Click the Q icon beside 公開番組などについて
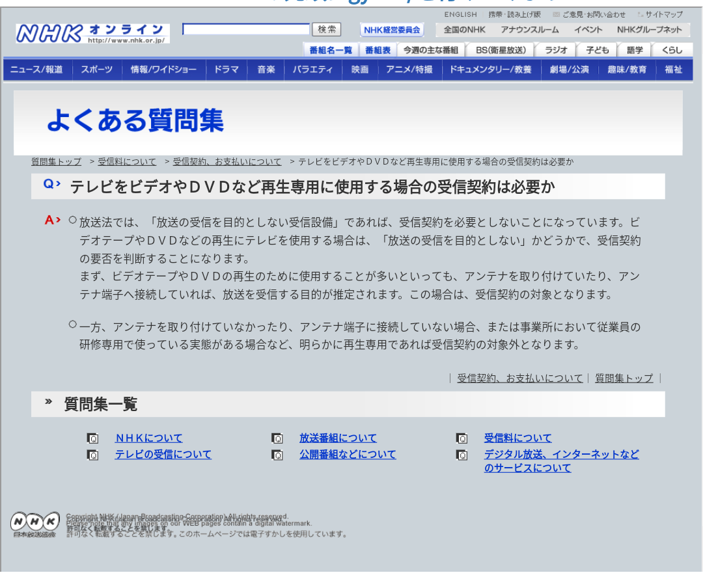Screen dimensions: 703x588 277,455
